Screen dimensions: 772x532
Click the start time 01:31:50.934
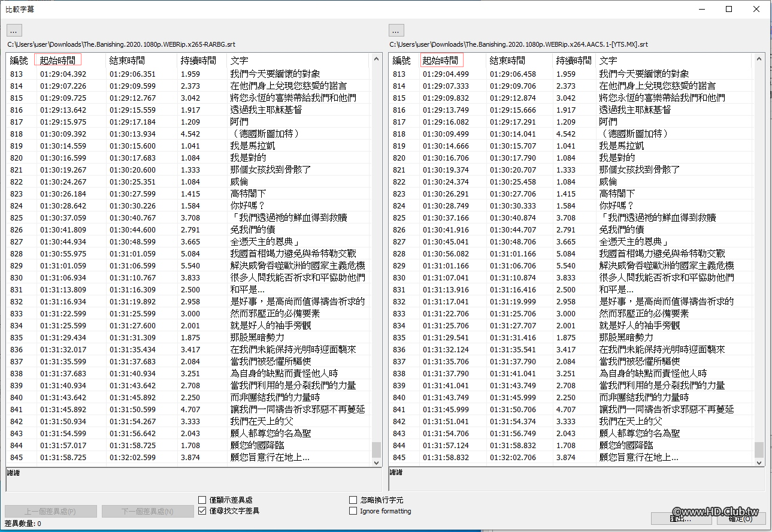point(63,422)
